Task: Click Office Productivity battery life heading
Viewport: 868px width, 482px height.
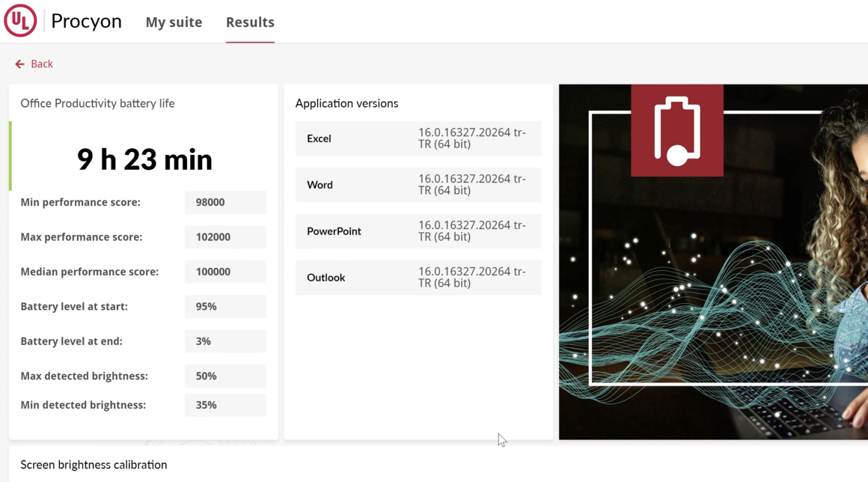Action: pyautogui.click(x=97, y=103)
